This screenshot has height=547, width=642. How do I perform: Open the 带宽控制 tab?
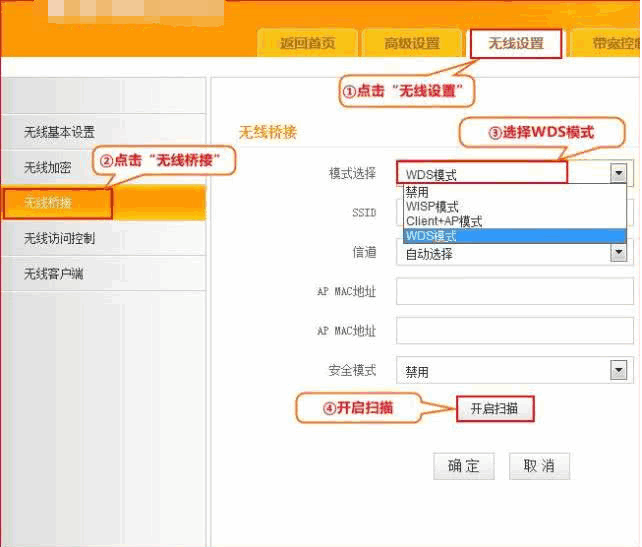(612, 44)
